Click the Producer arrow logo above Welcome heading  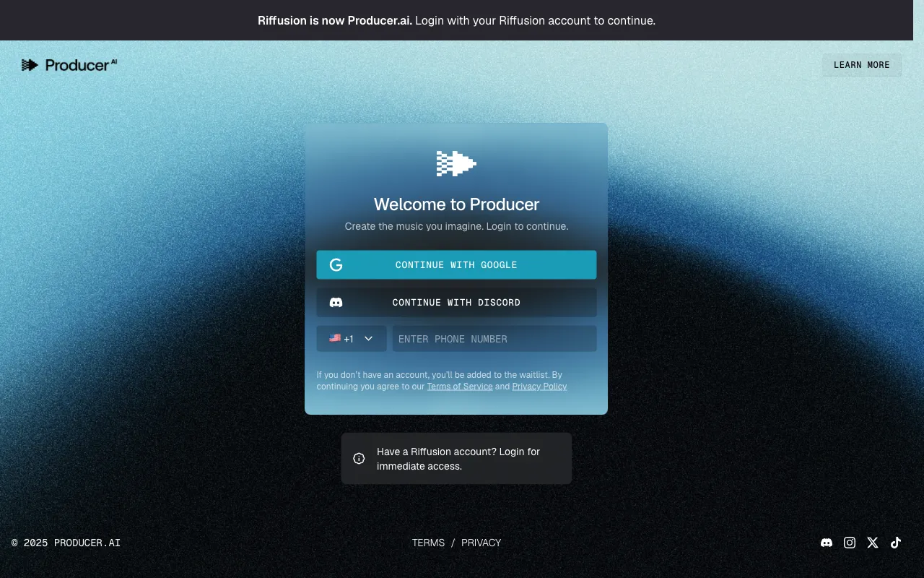456,163
